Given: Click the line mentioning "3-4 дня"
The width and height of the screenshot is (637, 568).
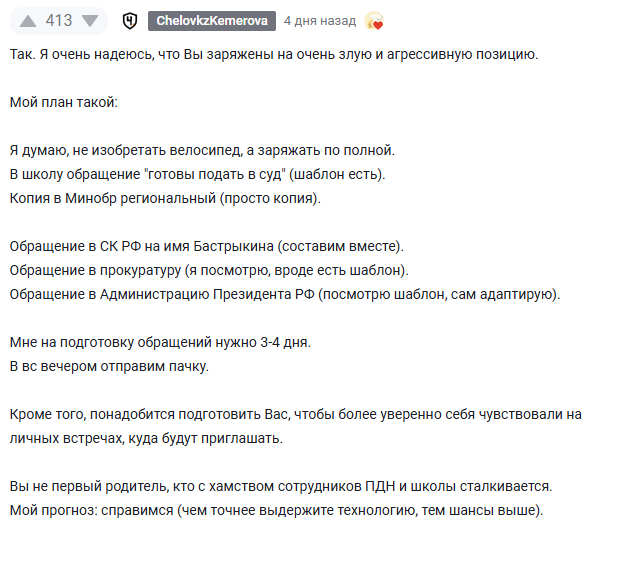Looking at the screenshot, I should coord(160,342).
